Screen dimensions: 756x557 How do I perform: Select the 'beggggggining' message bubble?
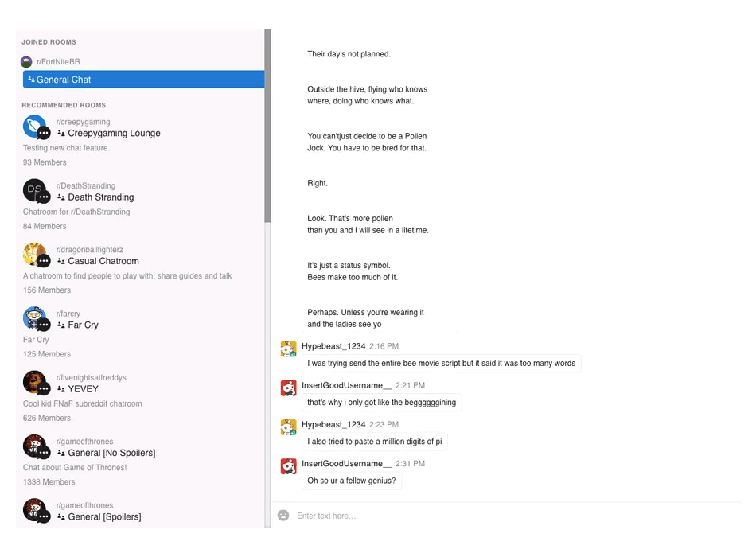tap(382, 403)
